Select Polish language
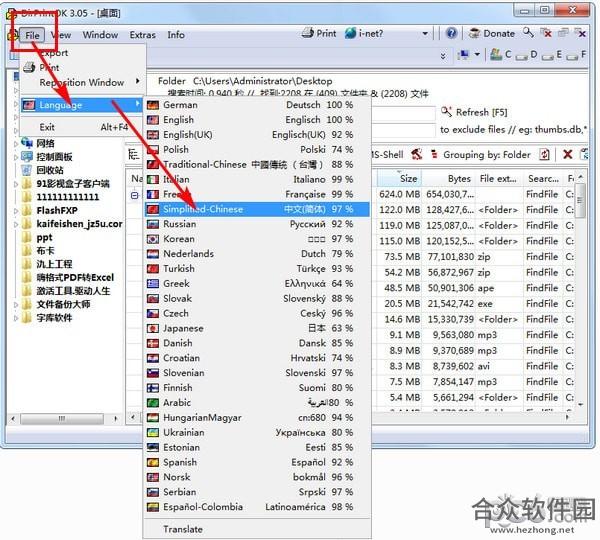This screenshot has height=540, width=600. click(256, 150)
